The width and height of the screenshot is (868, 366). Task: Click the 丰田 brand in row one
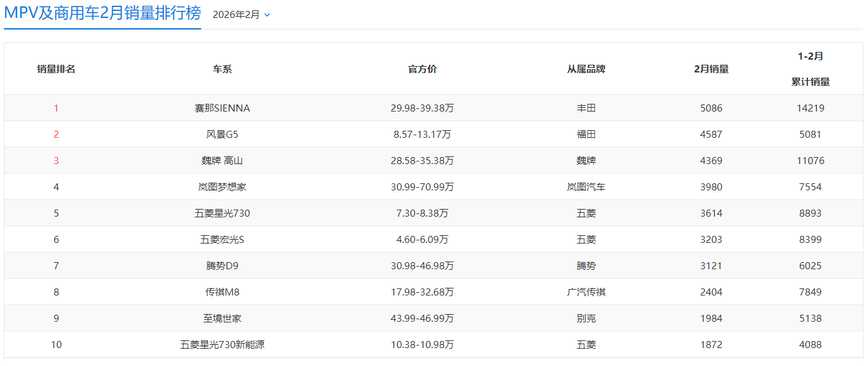point(586,108)
